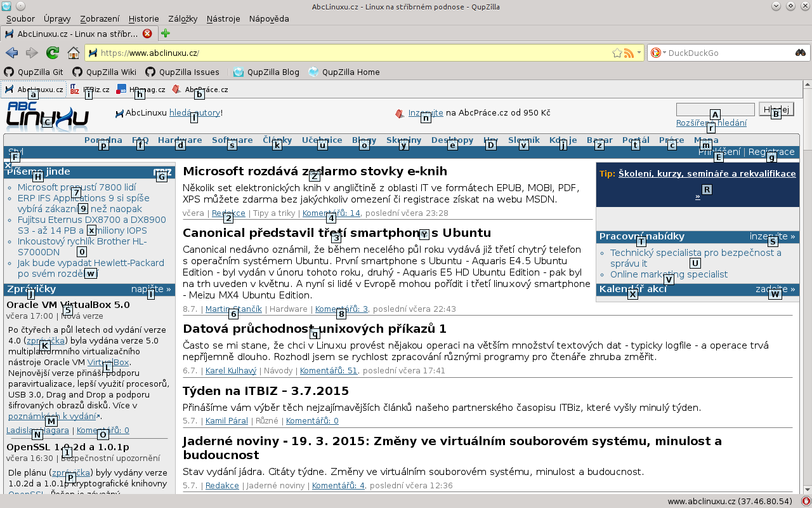Open the Nápověda menu
The height and width of the screenshot is (508, 812).
click(x=269, y=18)
